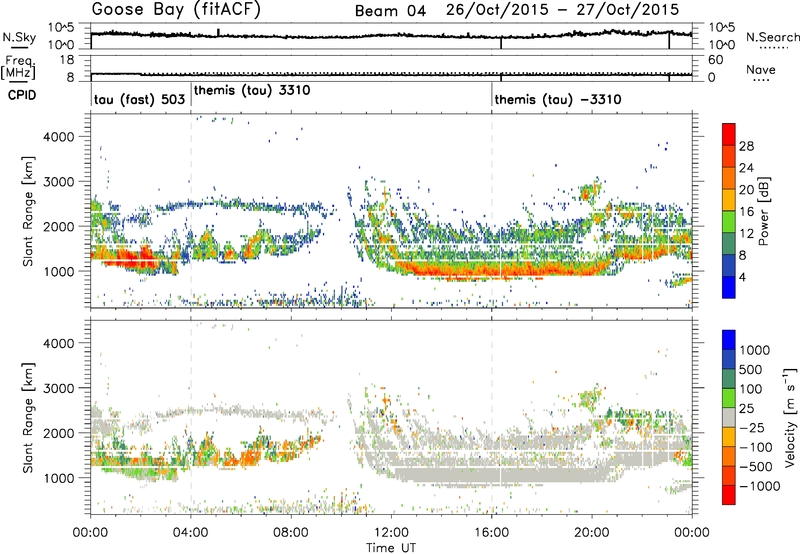Image resolution: width=800 pixels, height=554 pixels.
Task: Click the red top segment of Power colorbar
Action: tap(729, 134)
